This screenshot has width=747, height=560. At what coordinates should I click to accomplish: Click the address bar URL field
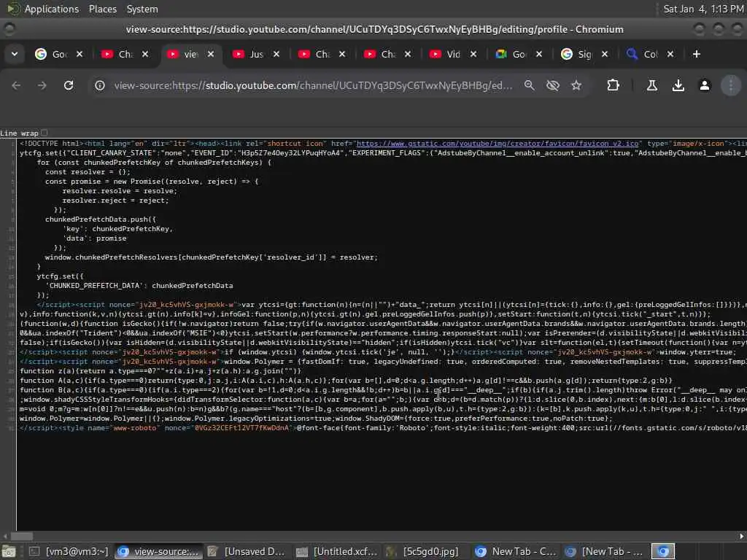(x=314, y=85)
